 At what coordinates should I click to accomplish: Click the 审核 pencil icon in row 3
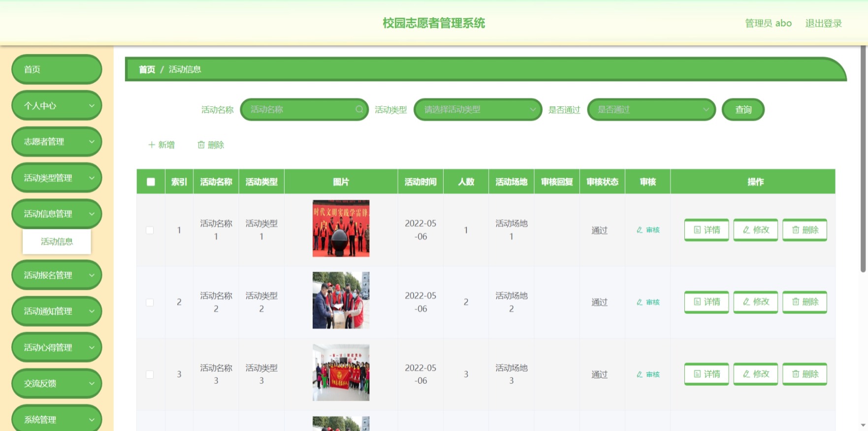640,374
